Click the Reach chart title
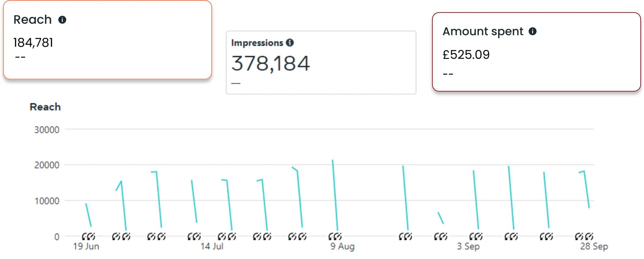Viewport: 644px width, 259px height. click(45, 107)
